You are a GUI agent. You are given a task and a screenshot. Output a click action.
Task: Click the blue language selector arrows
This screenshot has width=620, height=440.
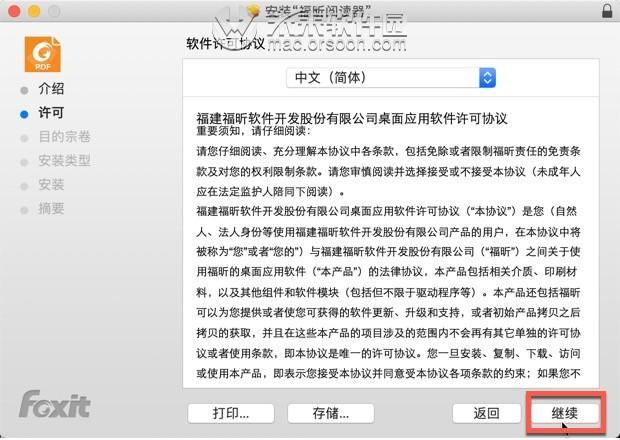[x=487, y=78]
